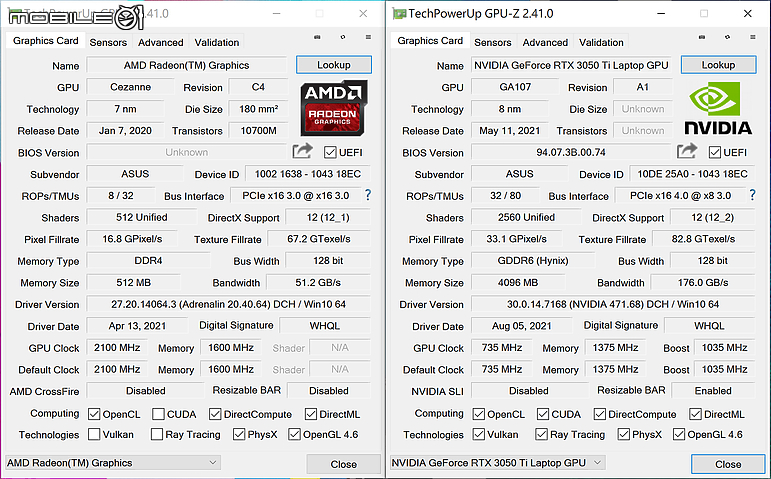Toggle DirectML checkbox in NVIDIA window
771x479 pixels.
pyautogui.click(x=695, y=414)
